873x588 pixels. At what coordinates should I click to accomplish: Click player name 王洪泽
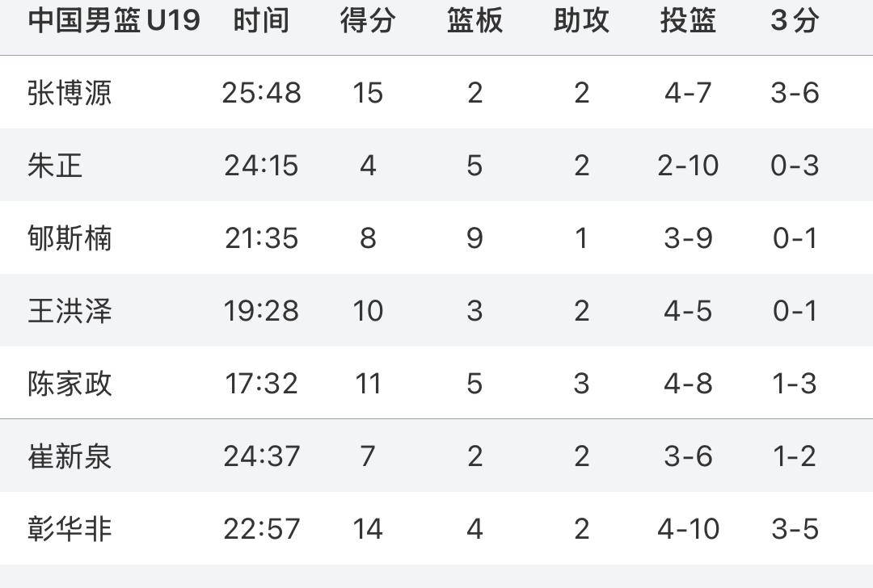[x=70, y=311]
